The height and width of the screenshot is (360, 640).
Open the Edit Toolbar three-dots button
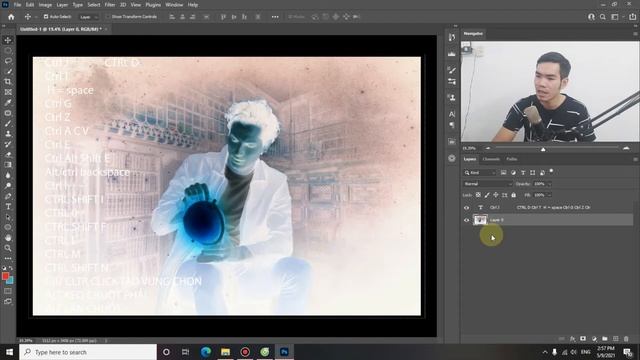8,258
